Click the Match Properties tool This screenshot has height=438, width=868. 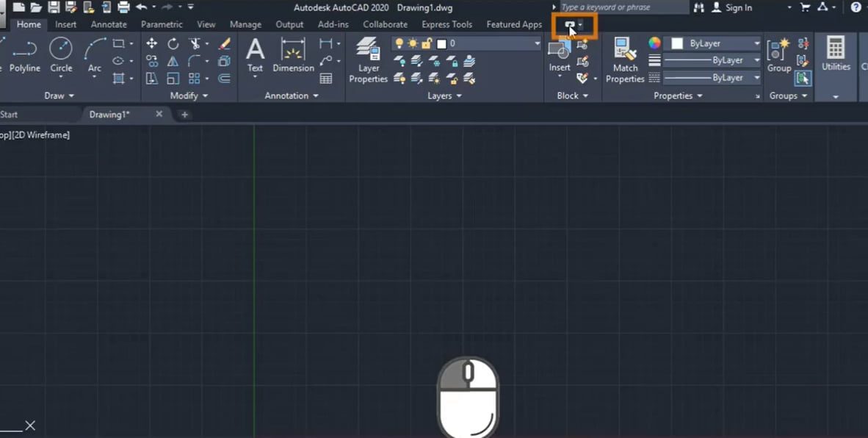pyautogui.click(x=625, y=60)
